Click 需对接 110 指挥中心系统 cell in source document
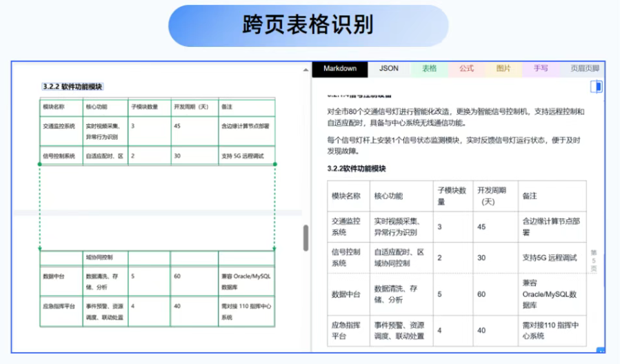This screenshot has height=364, width=620. click(246, 312)
